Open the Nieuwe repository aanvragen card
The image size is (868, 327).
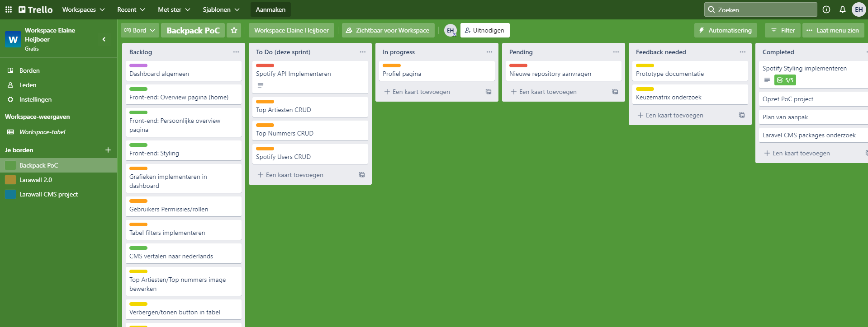tap(564, 71)
